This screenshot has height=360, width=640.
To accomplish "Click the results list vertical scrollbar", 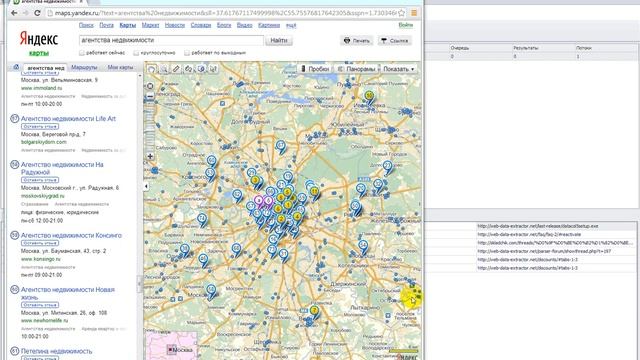I will click(x=140, y=216).
